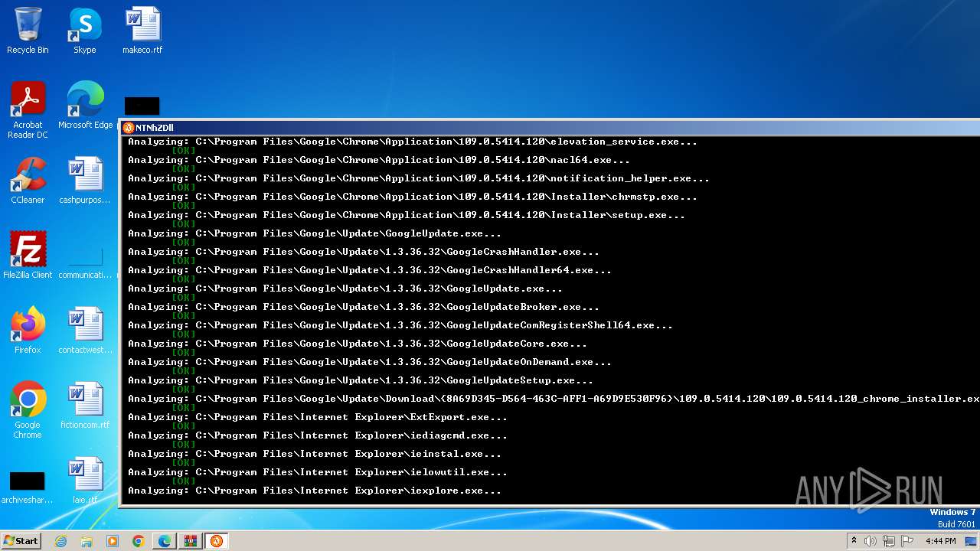This screenshot has width=980, height=551.
Task: Open Chrome from the taskbar
Action: 139,541
